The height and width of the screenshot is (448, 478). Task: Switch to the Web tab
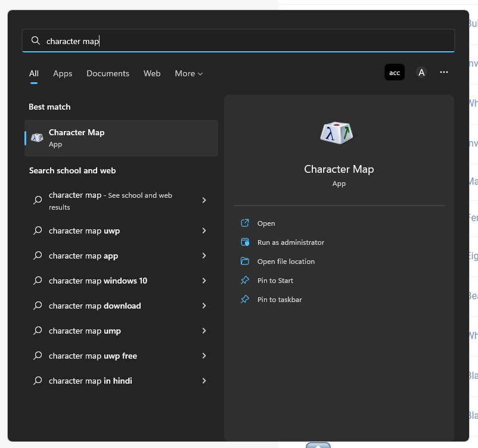(152, 73)
